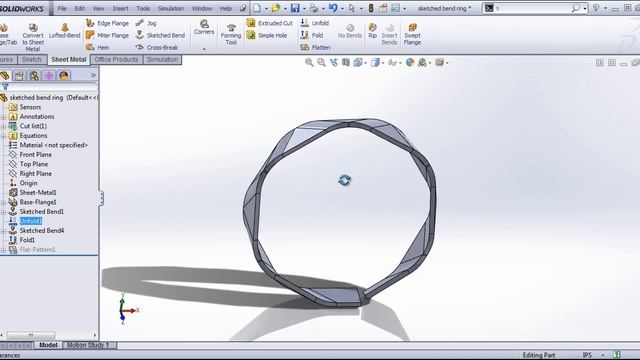Expand the panel tabs chevron
The width and height of the screenshot is (640, 360).
(x=93, y=75)
